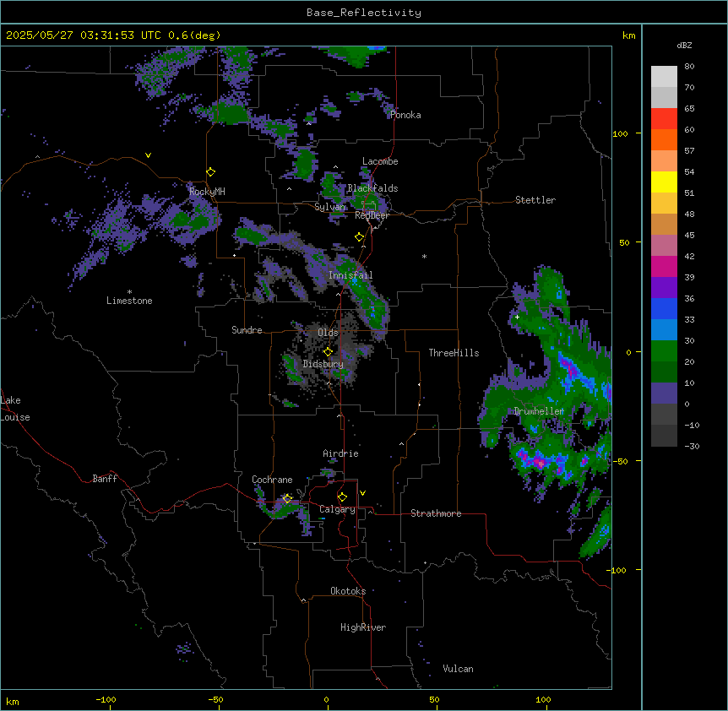This screenshot has width=728, height=711.
Task: Click the km unit label at bottom left
Action: point(13,701)
